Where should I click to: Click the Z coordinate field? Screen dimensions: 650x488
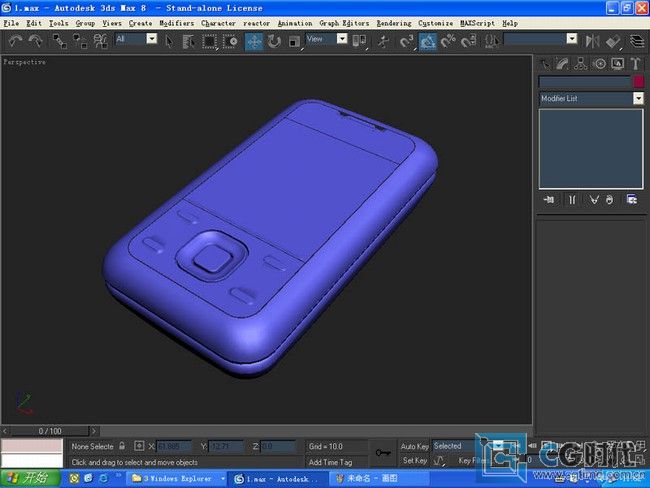coord(278,447)
